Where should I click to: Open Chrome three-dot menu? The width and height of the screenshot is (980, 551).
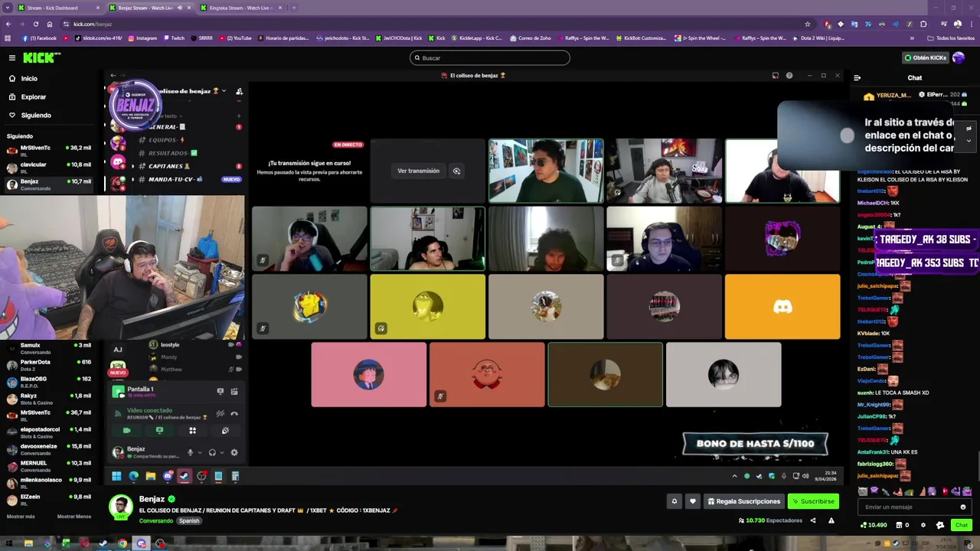click(x=972, y=24)
